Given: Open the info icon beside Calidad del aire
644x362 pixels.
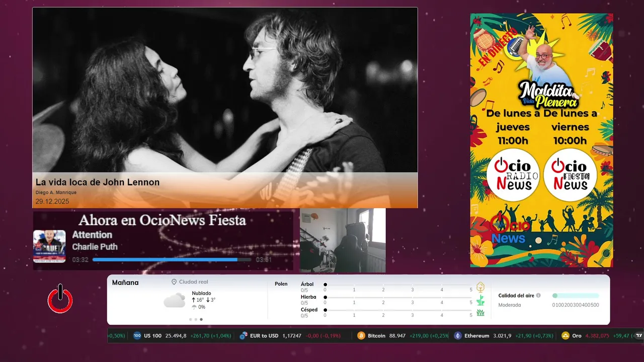Looking at the screenshot, I should click(x=538, y=296).
